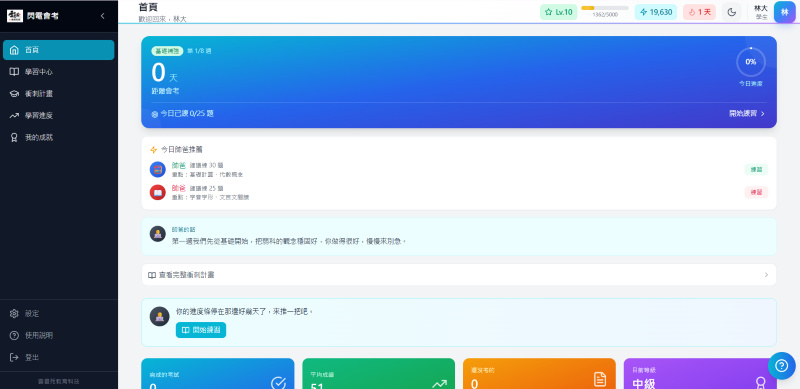Viewport: 800px width, 389px height.
Task: Click the flame icon in the streak badge
Action: click(692, 12)
